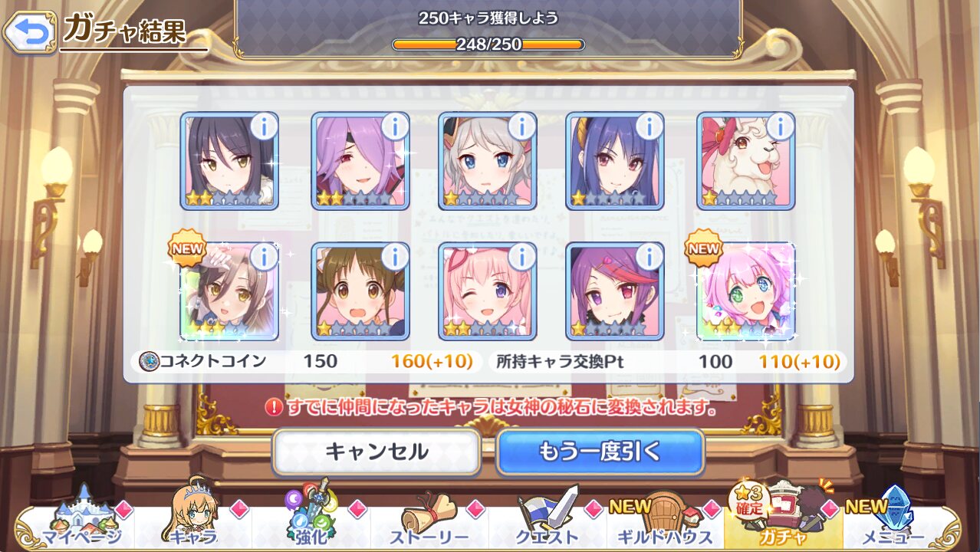Tap info icon on red-streaked purple-haired character
The height and width of the screenshot is (552, 980).
(x=649, y=257)
